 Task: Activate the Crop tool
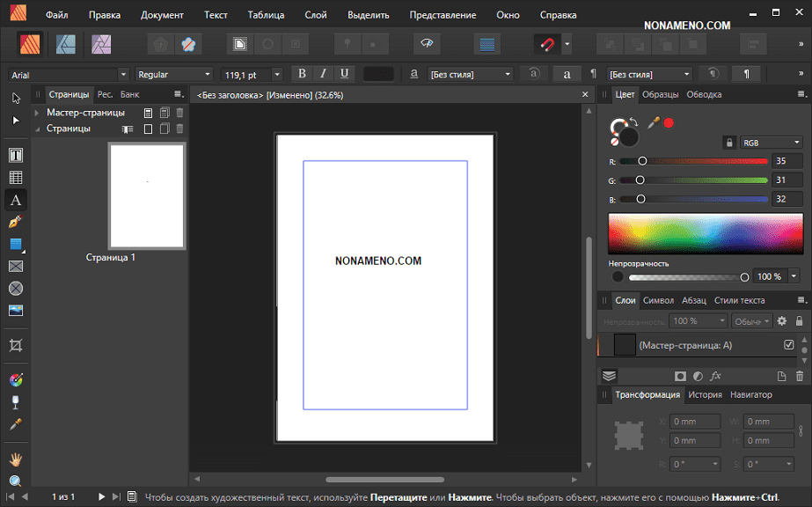pos(16,346)
